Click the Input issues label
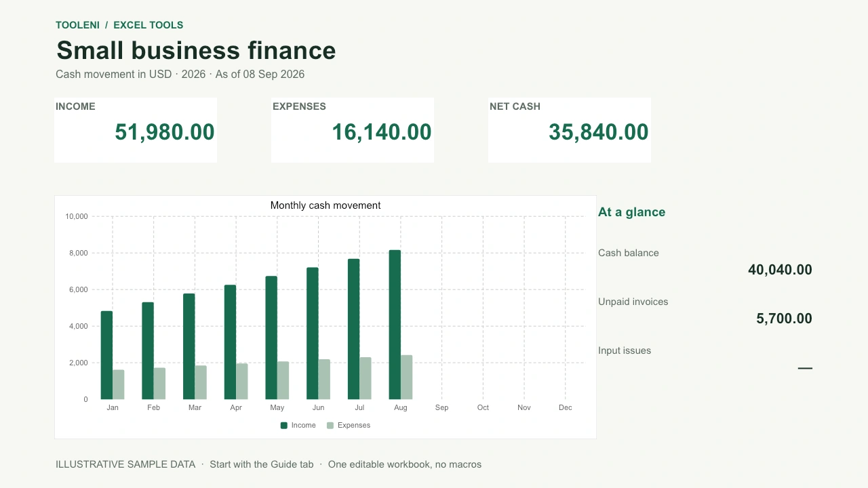 (625, 350)
